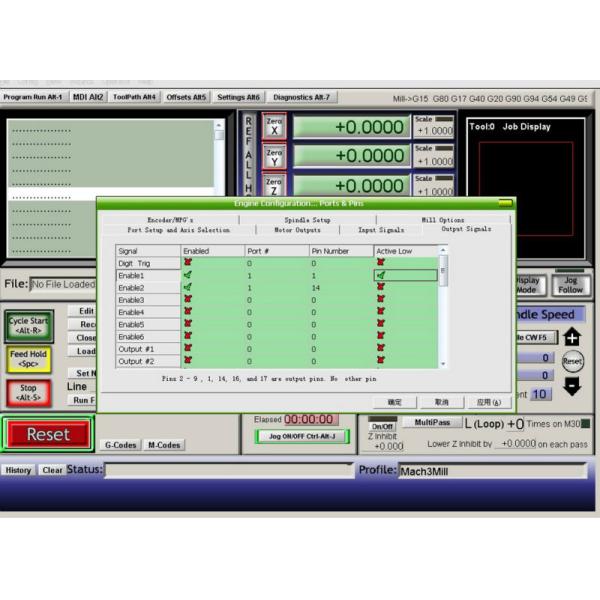Click the G-Codes button
Screen dimensions: 600x600
(x=120, y=445)
